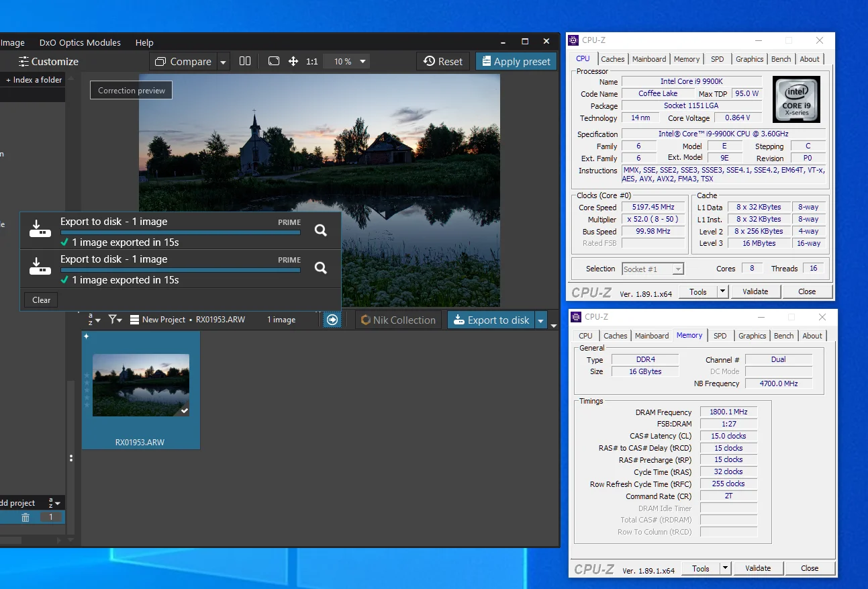Screen dimensions: 868x589
Task: Switch to the Mainboard tab in upper CPU-Z window
Action: (x=649, y=59)
